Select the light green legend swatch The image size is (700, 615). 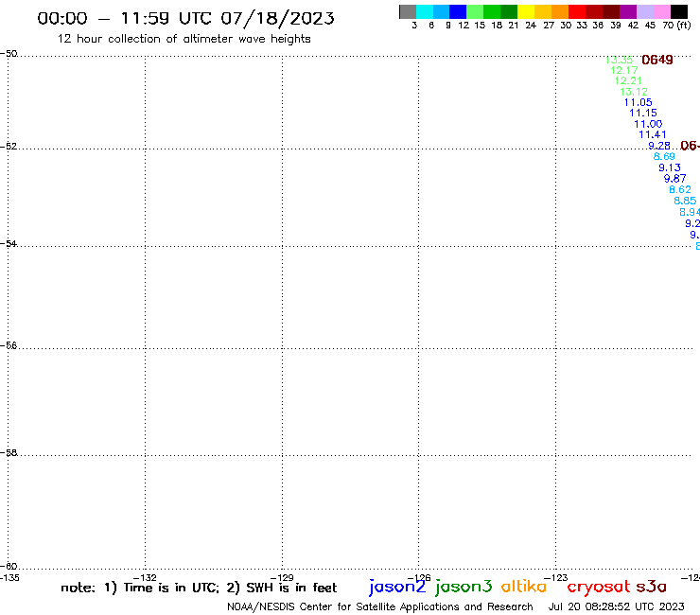tap(475, 11)
